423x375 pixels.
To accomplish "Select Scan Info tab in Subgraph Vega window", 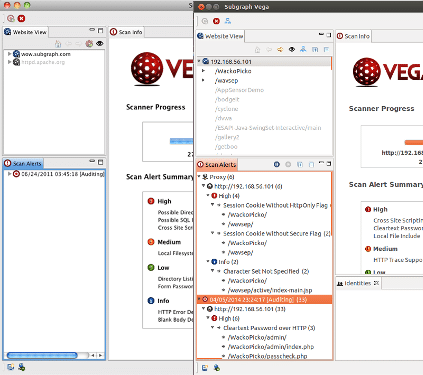I will pyautogui.click(x=353, y=36).
